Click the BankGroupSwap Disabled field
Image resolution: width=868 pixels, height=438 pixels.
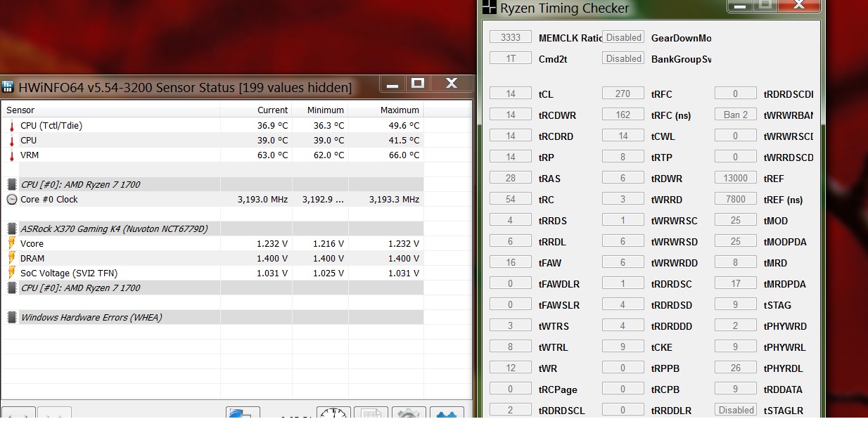623,58
